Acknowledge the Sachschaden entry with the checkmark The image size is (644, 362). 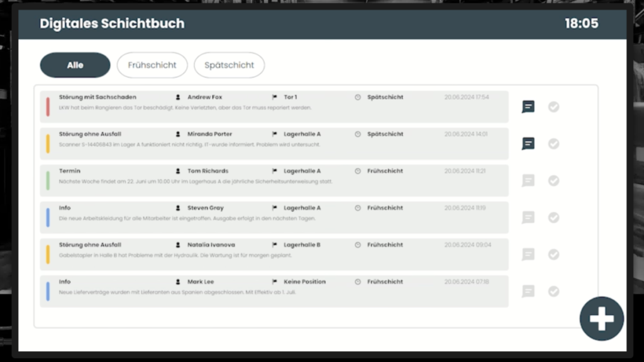pos(554,107)
